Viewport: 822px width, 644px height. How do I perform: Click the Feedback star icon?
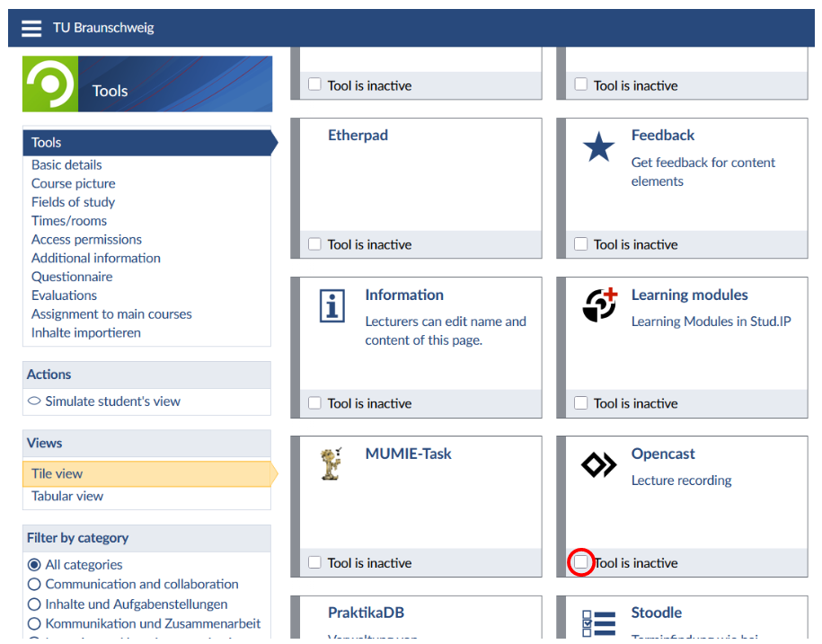tap(598, 146)
